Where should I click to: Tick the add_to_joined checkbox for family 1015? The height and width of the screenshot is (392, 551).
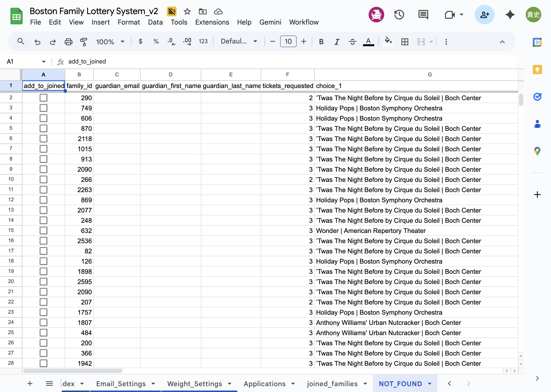(x=44, y=149)
